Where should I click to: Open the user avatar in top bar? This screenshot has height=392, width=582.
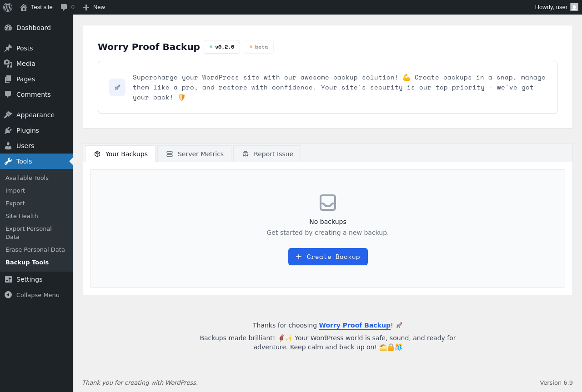(574, 7)
